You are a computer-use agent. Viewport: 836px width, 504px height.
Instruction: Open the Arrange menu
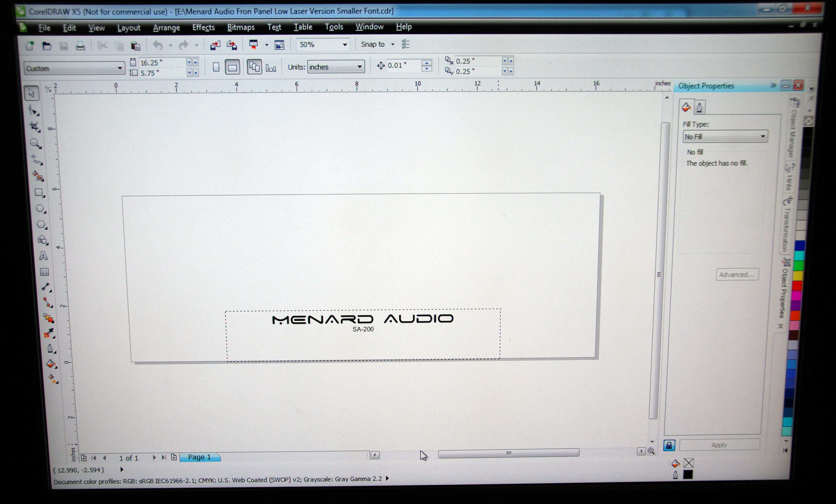pyautogui.click(x=166, y=27)
